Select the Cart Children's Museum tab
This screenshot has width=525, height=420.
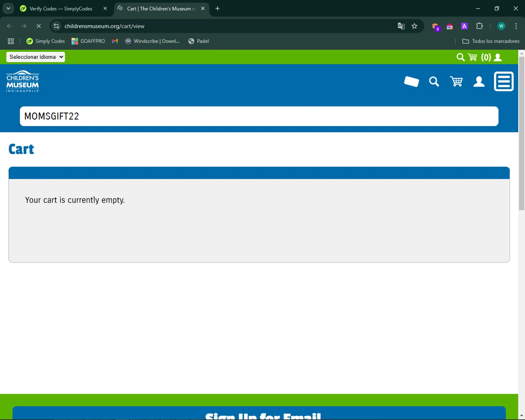[161, 8]
